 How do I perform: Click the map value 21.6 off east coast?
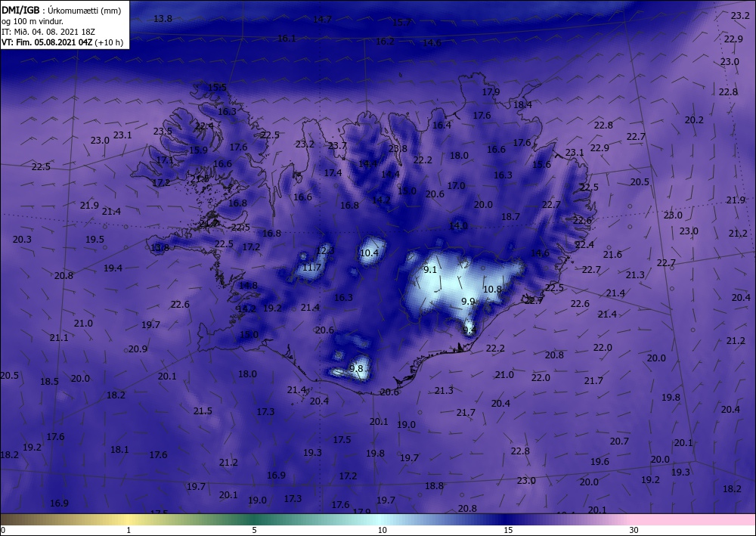[x=612, y=255]
